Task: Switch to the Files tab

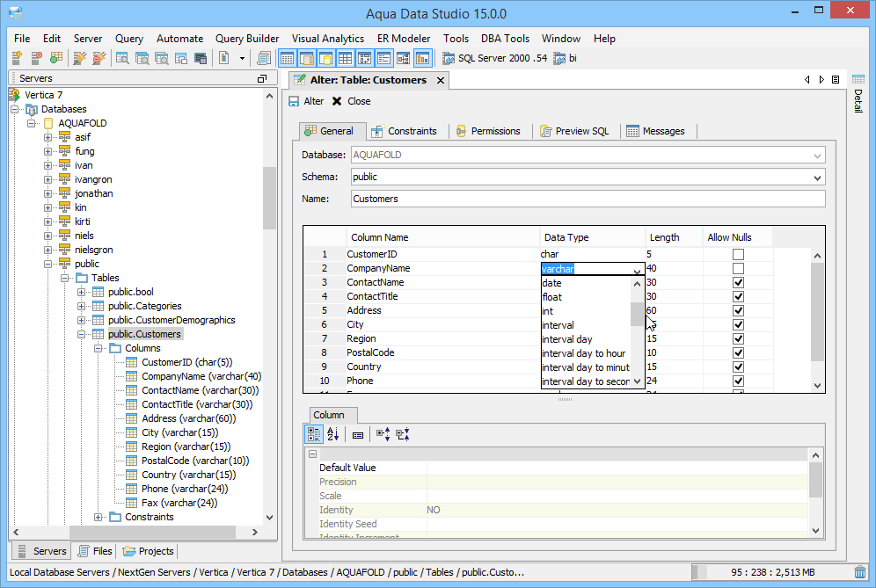Action: [x=96, y=551]
